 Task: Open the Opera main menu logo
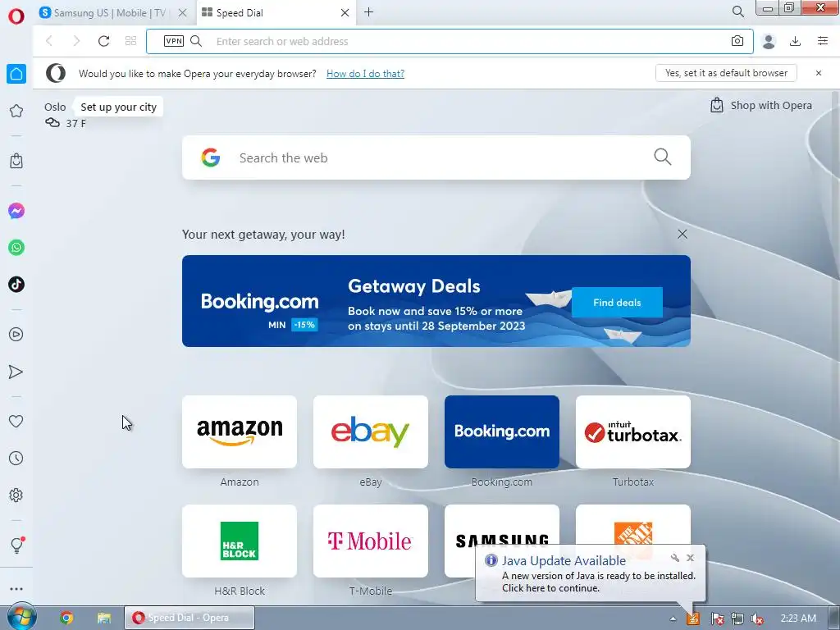(x=16, y=16)
